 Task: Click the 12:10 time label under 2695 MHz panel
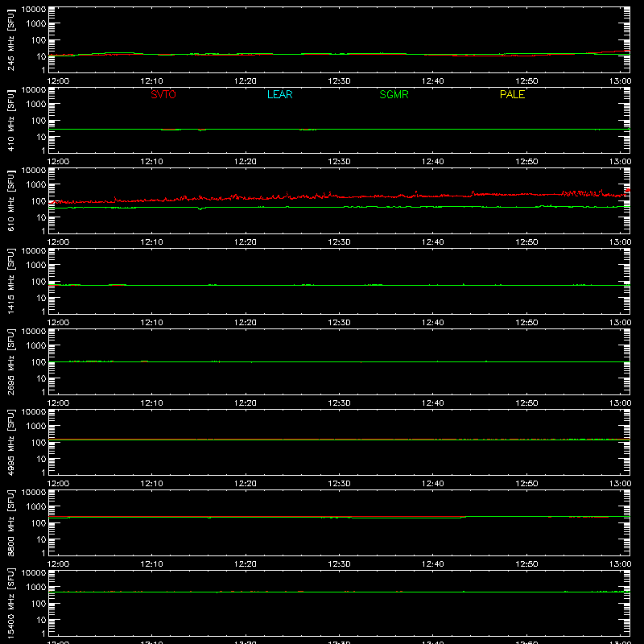(151, 403)
